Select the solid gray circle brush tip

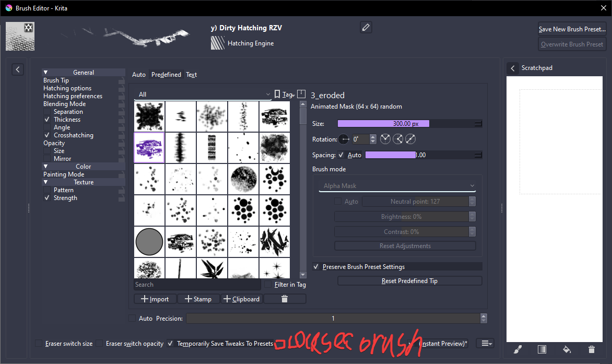point(149,242)
